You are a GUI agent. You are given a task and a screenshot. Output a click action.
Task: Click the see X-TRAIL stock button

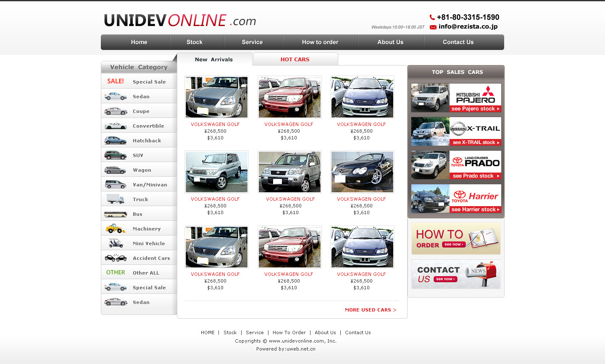476,142
